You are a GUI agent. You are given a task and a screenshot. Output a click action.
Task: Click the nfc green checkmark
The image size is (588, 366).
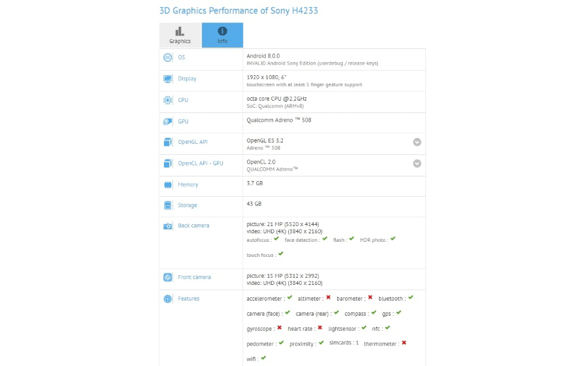pos(387,327)
